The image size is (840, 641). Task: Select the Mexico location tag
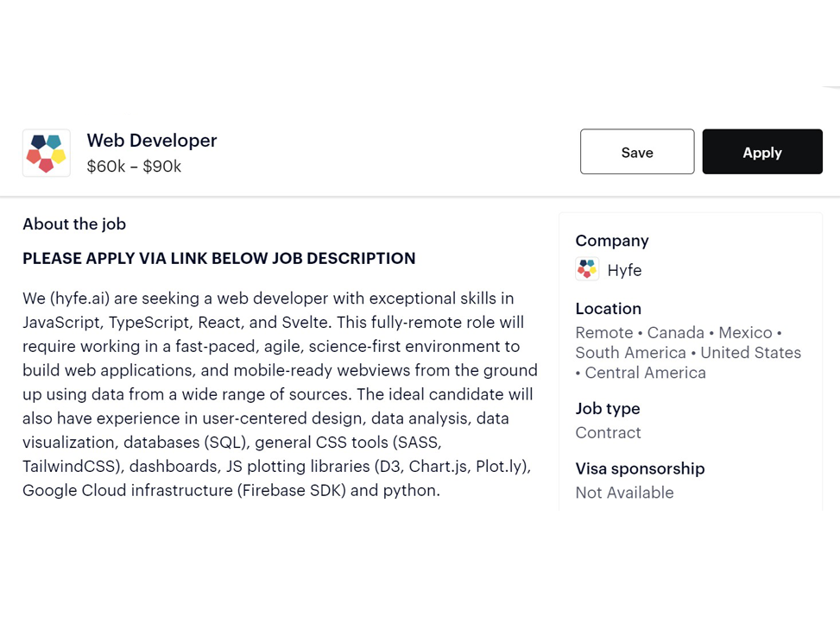[x=745, y=332]
